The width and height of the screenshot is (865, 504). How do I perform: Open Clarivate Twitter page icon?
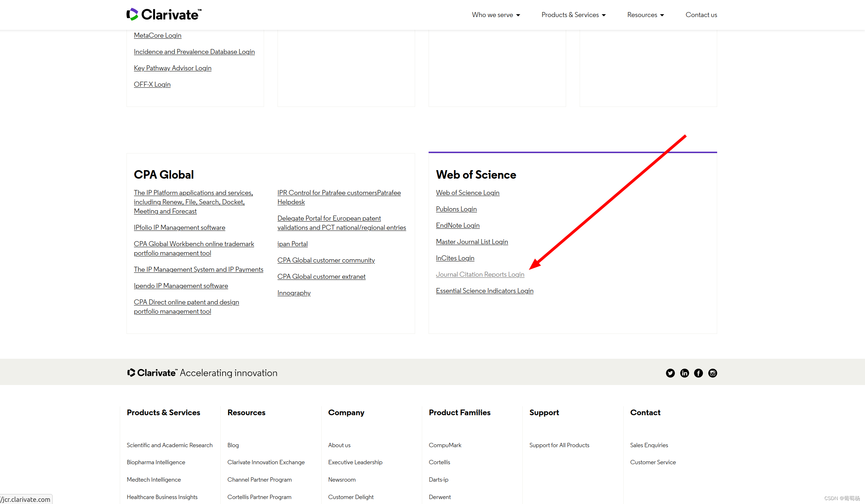click(x=670, y=373)
